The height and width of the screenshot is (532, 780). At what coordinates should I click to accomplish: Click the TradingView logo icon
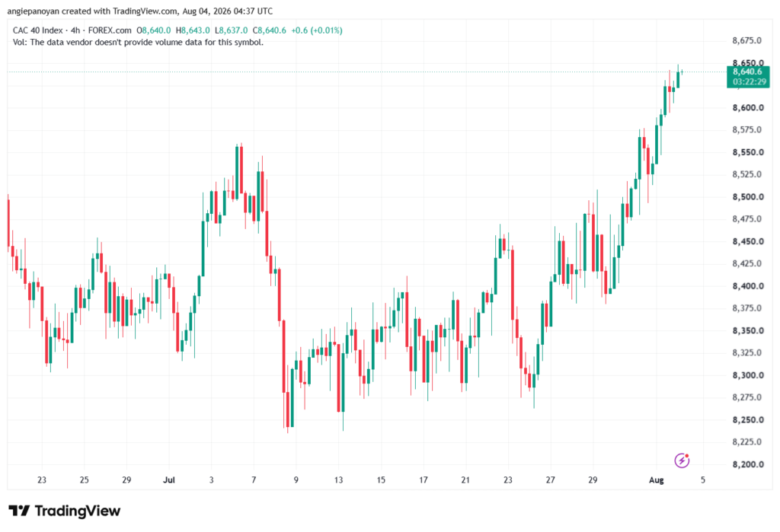click(19, 511)
